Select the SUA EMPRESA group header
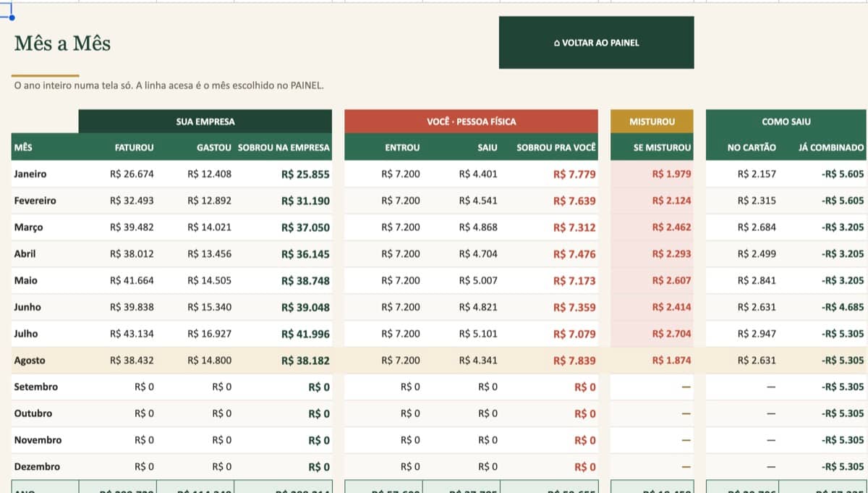This screenshot has height=493, width=868. coord(205,122)
